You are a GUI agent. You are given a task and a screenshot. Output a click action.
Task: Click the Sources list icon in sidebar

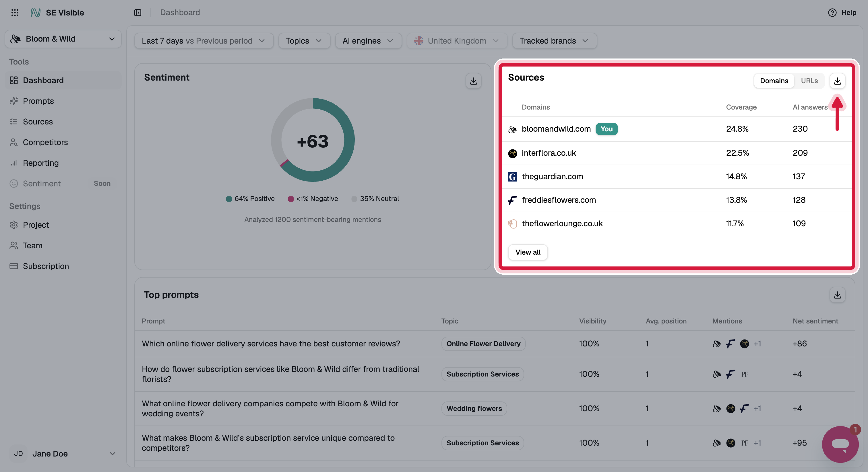(x=13, y=122)
